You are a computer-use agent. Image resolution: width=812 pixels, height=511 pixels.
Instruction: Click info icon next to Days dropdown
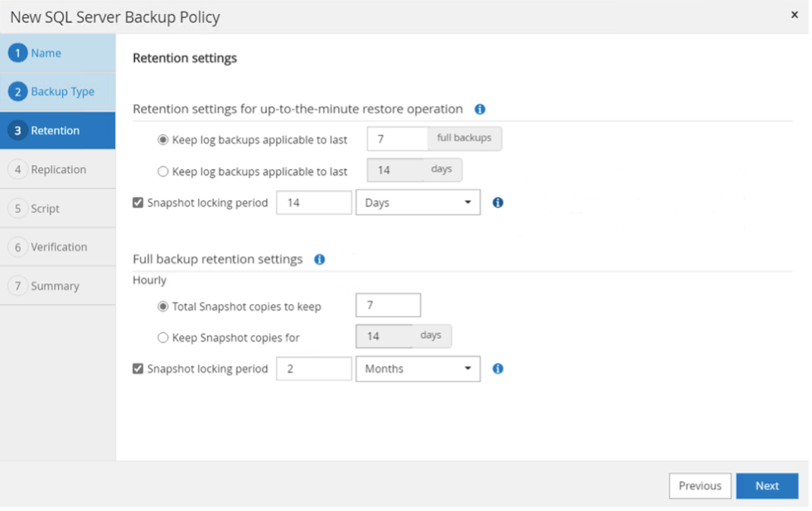(498, 202)
